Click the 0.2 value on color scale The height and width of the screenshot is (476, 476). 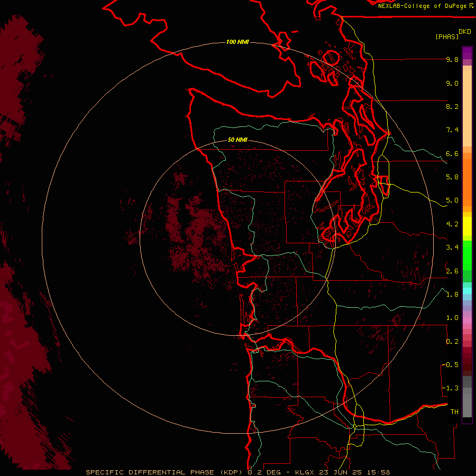click(452, 342)
